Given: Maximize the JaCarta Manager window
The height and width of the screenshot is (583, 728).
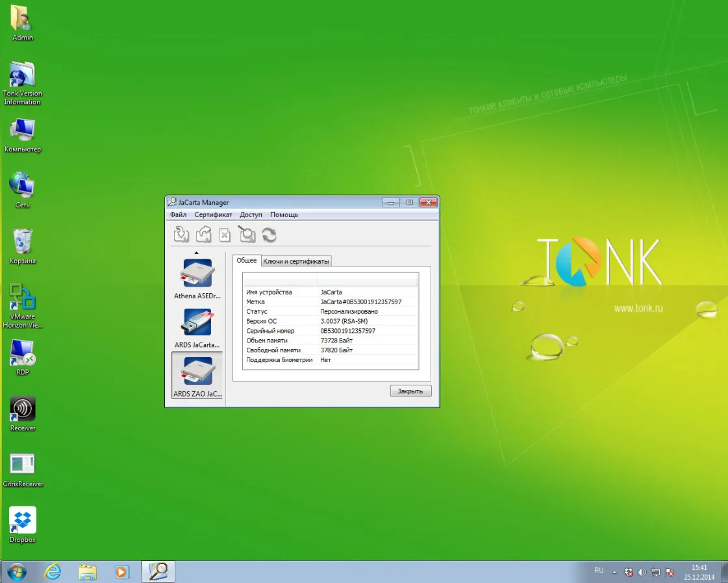Looking at the screenshot, I should click(x=410, y=202).
